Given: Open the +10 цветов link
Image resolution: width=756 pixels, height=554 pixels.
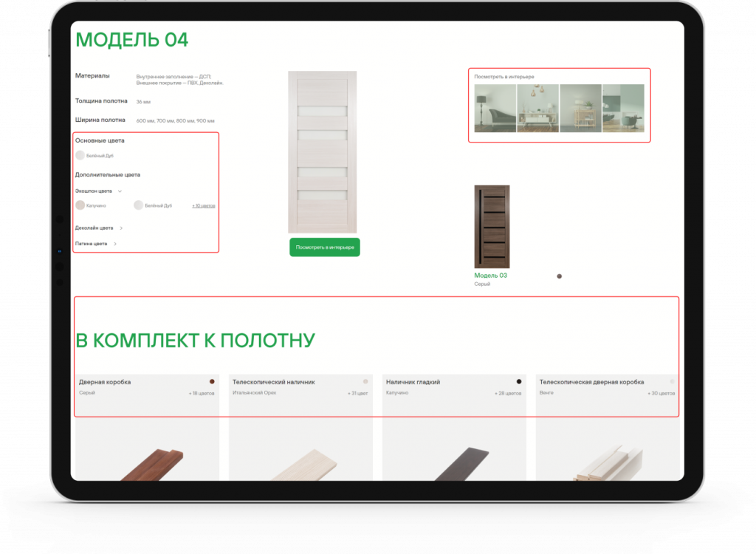Looking at the screenshot, I should [x=204, y=205].
